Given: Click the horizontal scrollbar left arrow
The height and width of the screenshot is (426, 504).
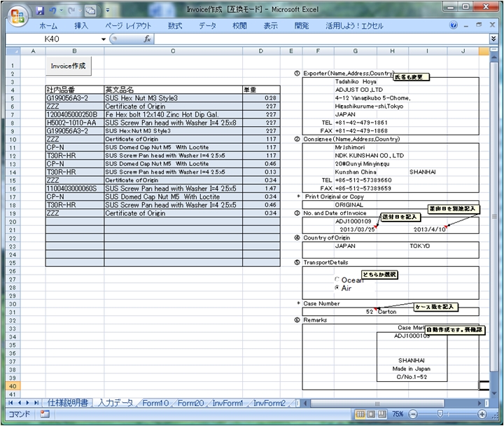Looking at the screenshot, I should pos(305,403).
